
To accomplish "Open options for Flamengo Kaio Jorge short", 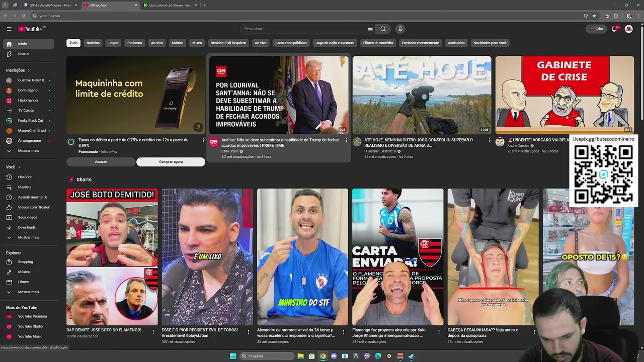I will (439, 332).
